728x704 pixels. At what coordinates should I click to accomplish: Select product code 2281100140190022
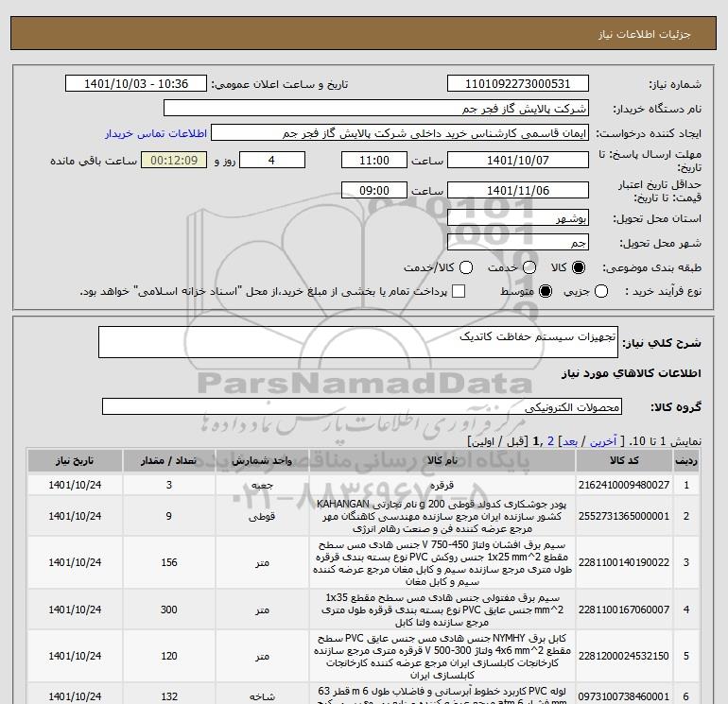pos(624,562)
